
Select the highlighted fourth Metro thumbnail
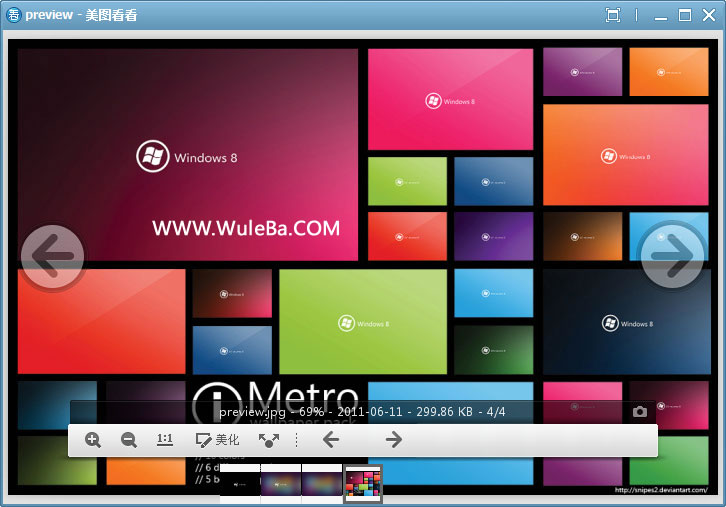click(363, 484)
